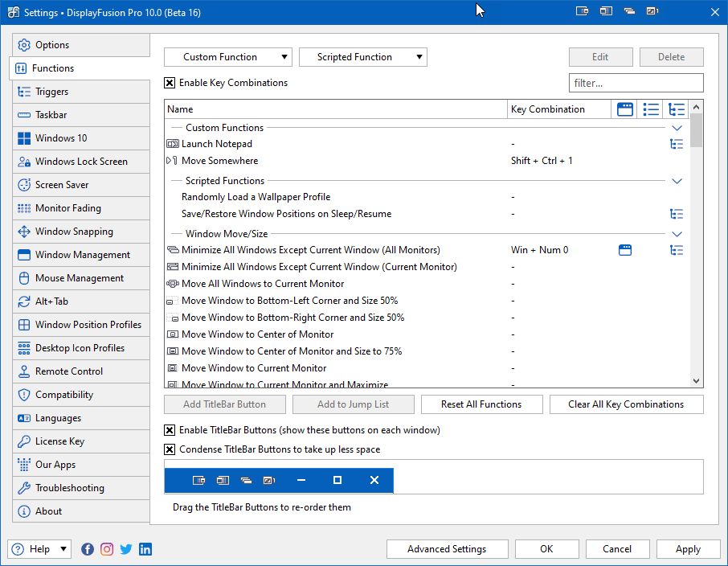Screen dimensions: 728x566
Task: Open the LinkedIn link icon
Action: click(x=145, y=549)
